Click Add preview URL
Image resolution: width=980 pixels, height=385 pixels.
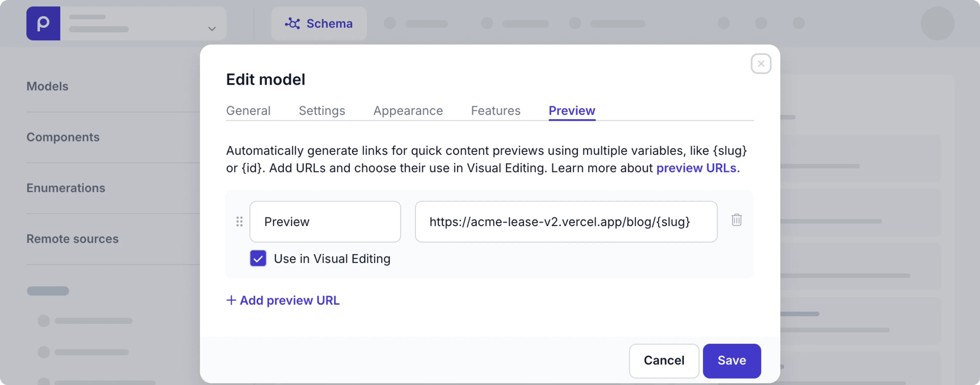pos(283,300)
